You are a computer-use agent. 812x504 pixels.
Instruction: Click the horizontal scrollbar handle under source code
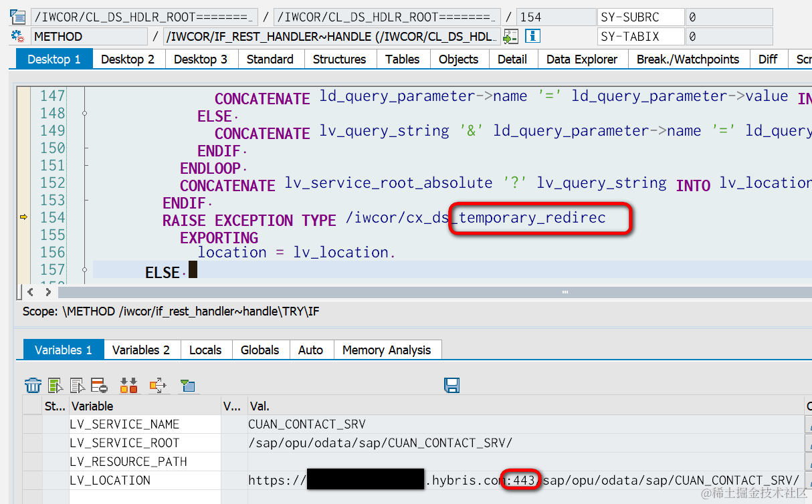(565, 292)
